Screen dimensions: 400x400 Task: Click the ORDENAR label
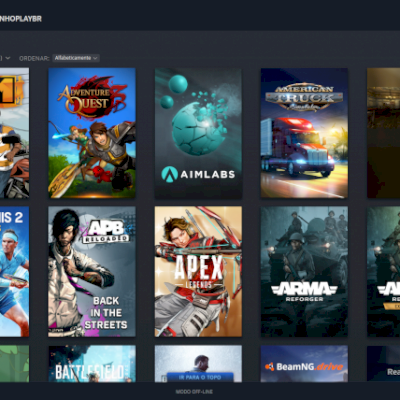[34, 58]
